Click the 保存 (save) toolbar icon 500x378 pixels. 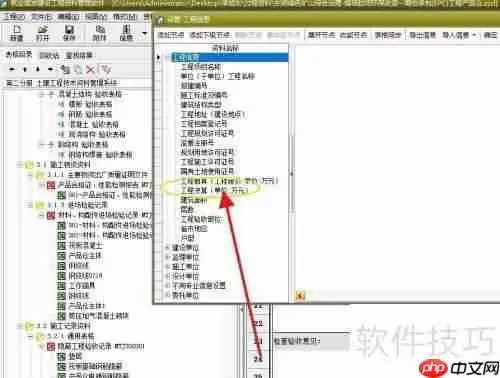(x=69, y=33)
